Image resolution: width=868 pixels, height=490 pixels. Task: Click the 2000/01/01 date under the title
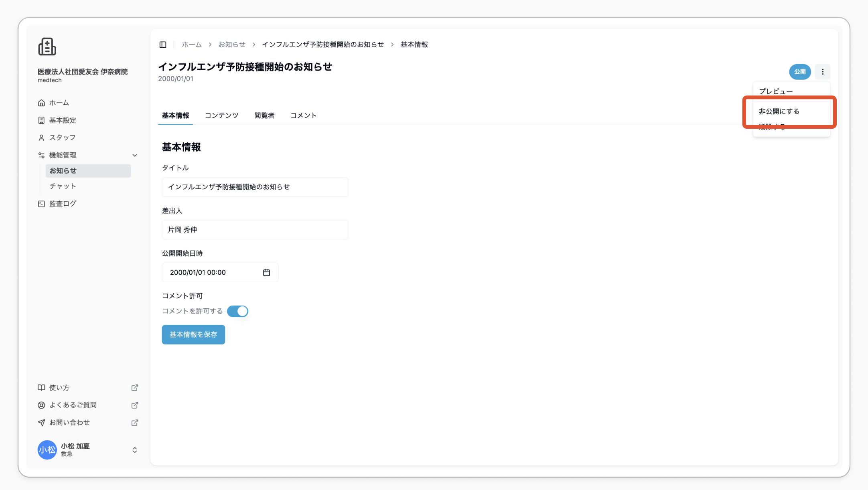(x=176, y=79)
